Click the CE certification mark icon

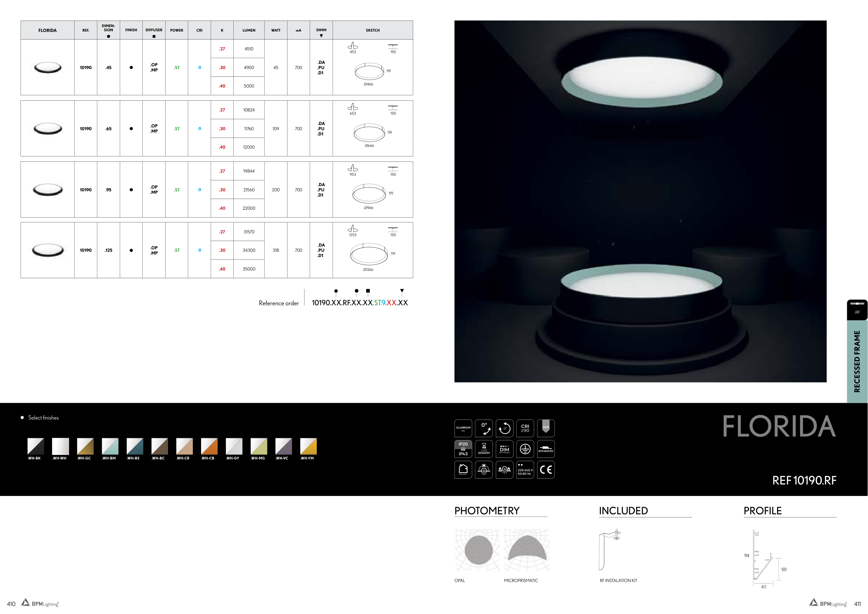point(545,470)
